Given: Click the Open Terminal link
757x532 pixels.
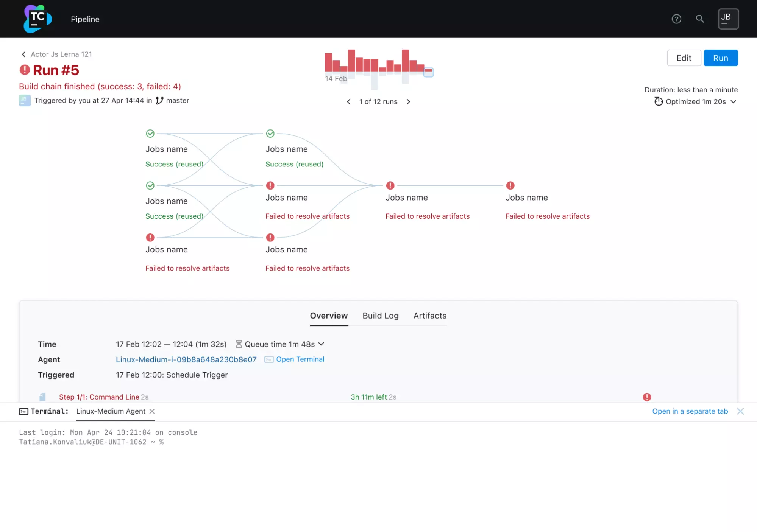Looking at the screenshot, I should 300,359.
